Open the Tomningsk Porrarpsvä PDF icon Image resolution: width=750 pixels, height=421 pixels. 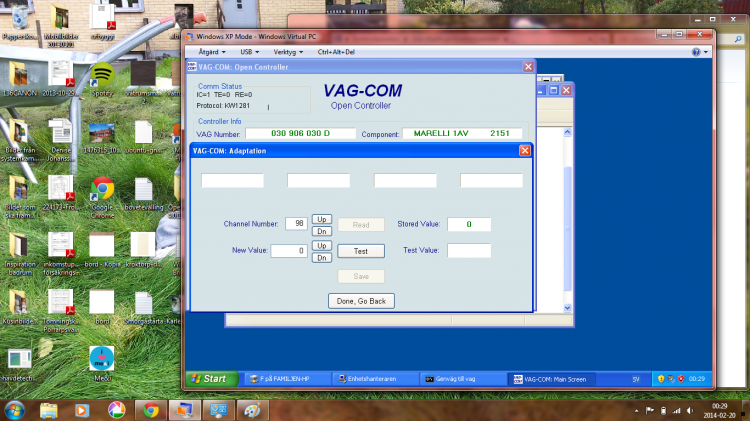click(60, 310)
